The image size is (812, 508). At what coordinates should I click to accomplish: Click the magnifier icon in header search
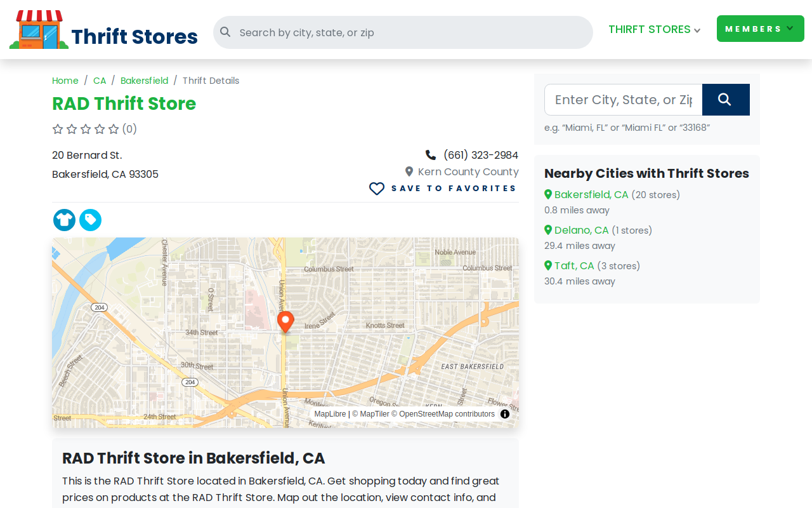click(x=225, y=32)
